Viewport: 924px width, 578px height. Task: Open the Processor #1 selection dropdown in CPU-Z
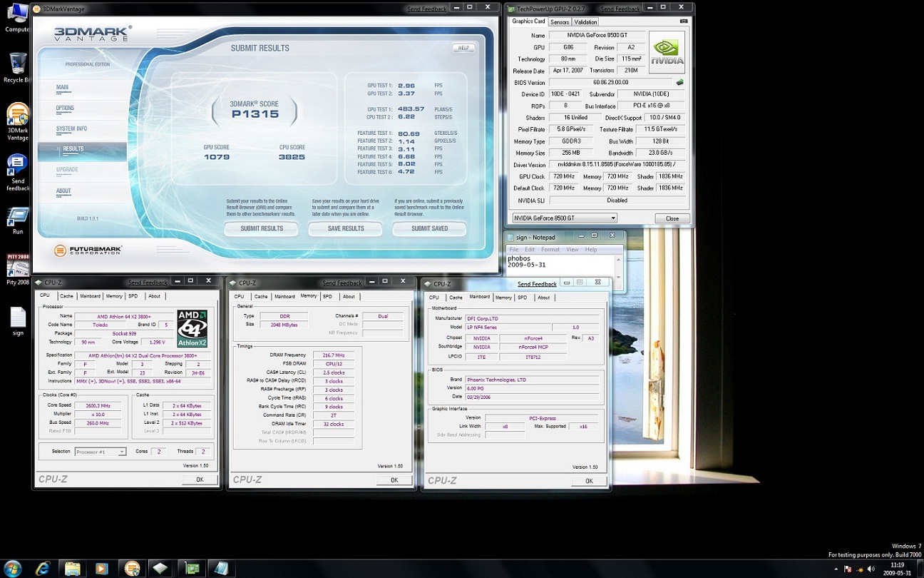point(101,452)
